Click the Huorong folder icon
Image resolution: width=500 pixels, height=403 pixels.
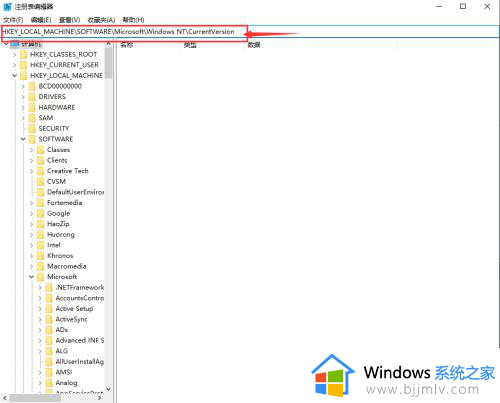(40, 235)
